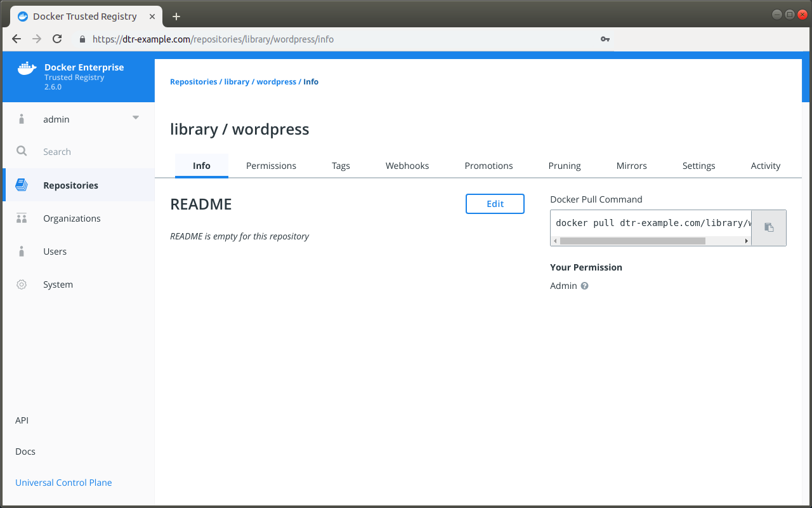The width and height of the screenshot is (812, 508).
Task: Click the search magnifier icon
Action: (x=22, y=151)
